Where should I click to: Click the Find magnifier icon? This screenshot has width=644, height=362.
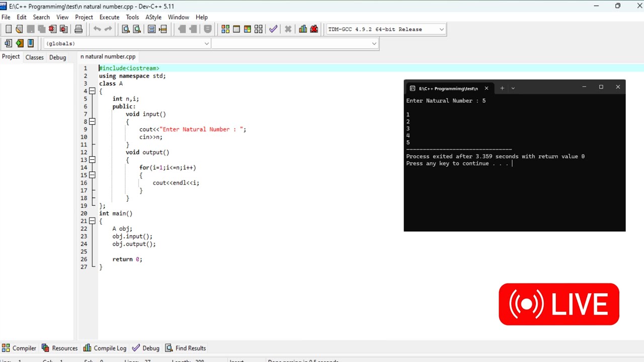126,29
